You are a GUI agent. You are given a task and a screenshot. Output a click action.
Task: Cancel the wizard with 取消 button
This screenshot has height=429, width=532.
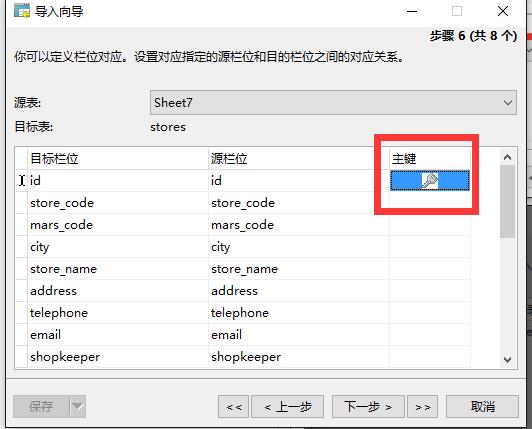tap(482, 406)
